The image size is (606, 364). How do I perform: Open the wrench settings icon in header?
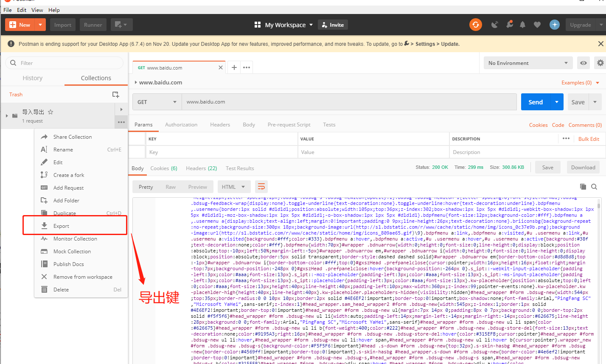(x=510, y=25)
